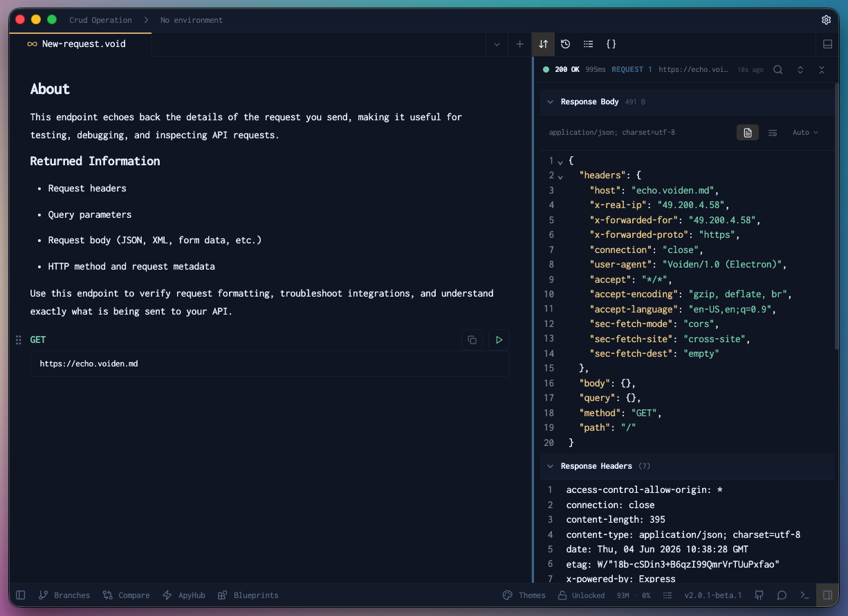Open the curly braces variables panel

611,44
